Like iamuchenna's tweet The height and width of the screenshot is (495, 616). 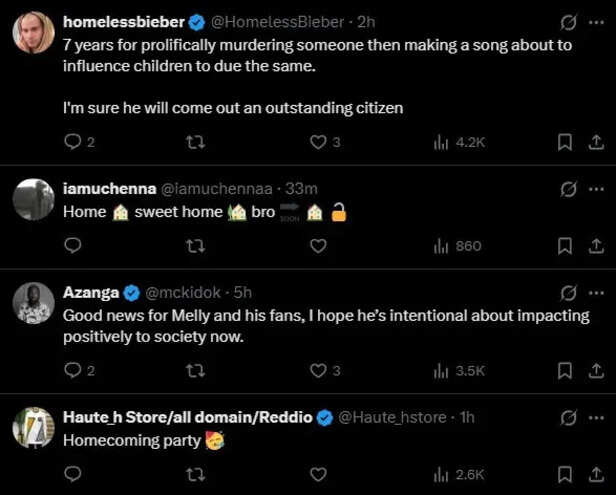pos(318,246)
